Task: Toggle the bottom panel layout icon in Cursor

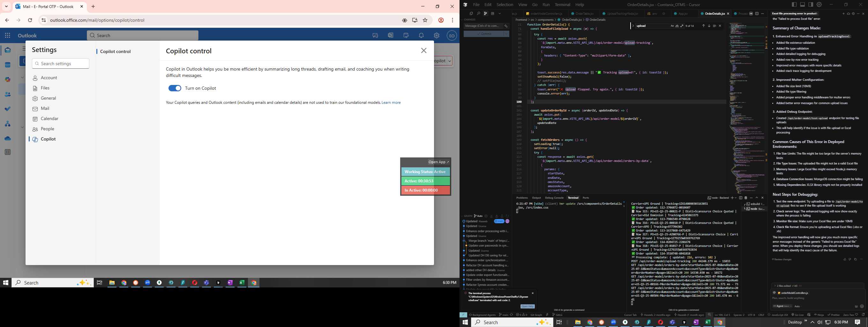Action: coord(803,5)
